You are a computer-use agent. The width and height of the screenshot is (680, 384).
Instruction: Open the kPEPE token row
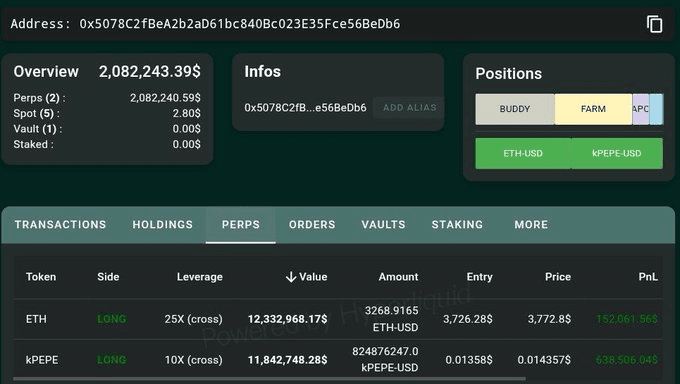click(x=338, y=359)
